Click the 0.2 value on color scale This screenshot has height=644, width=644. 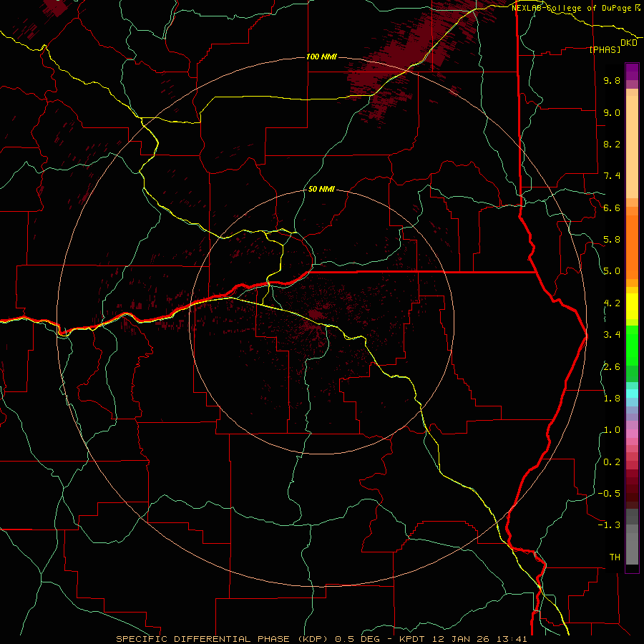(612, 462)
